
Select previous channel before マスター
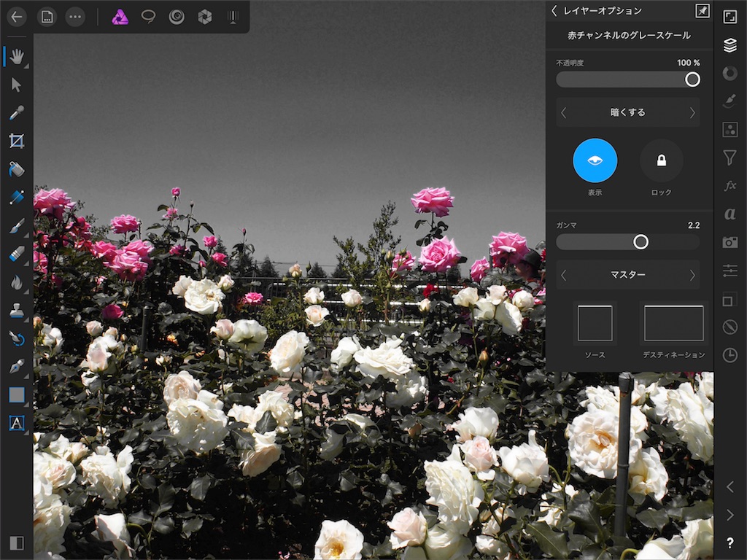coord(564,275)
